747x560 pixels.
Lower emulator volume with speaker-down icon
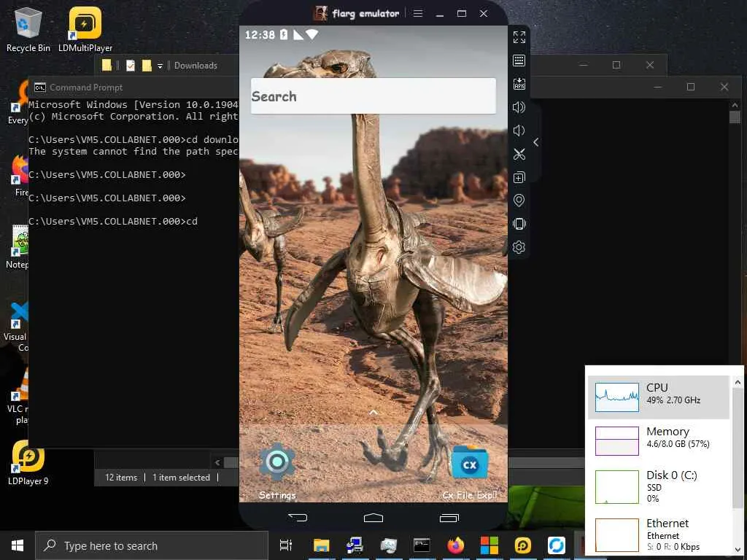tap(519, 131)
